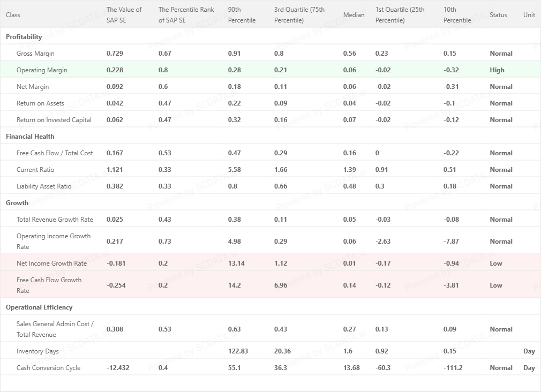The height and width of the screenshot is (392, 541).
Task: Select the Operational Efficiency group row
Action: (39, 307)
